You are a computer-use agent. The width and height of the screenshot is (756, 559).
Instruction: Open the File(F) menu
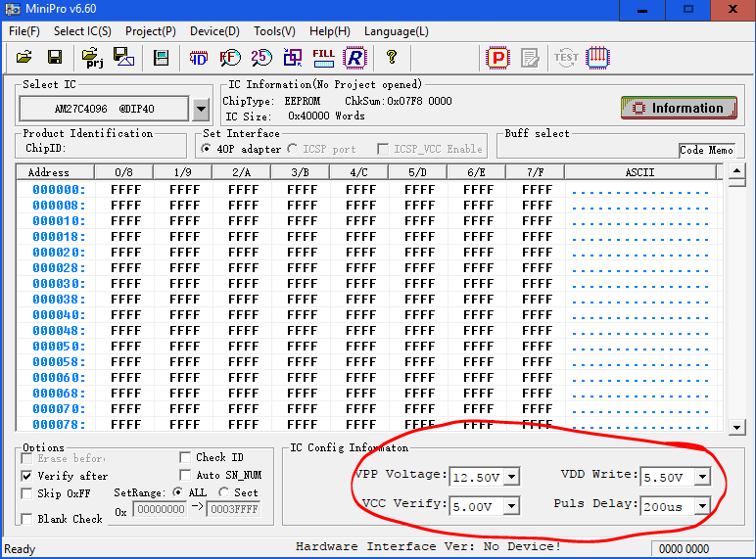tap(24, 31)
